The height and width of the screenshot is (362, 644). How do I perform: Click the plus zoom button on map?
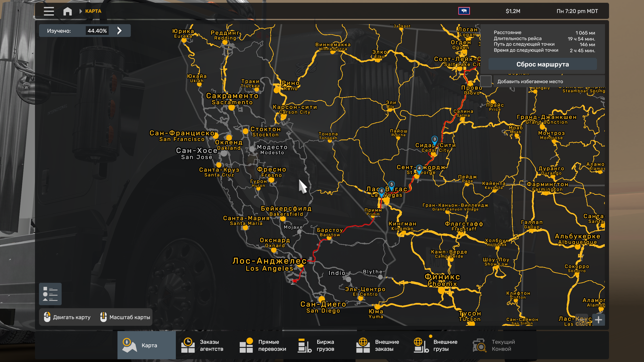pos(598,320)
